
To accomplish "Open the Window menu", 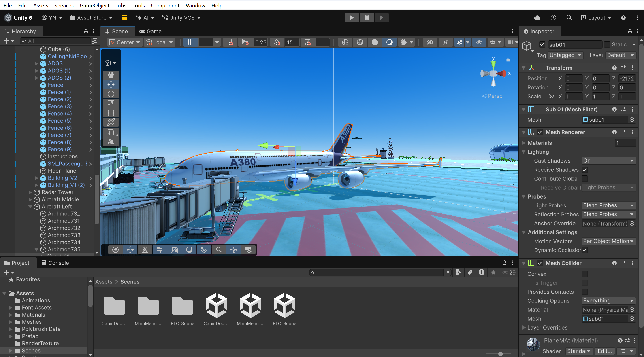I will click(x=195, y=5).
